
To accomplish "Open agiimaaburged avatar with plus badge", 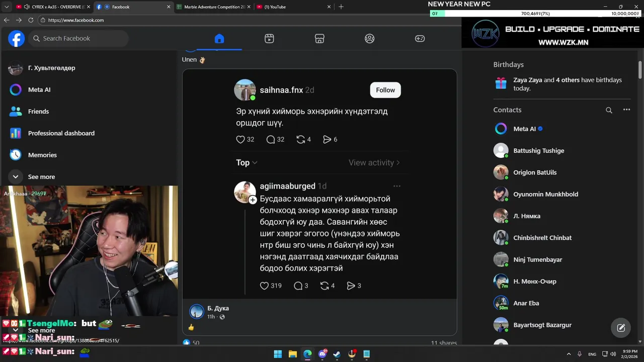I will point(245,192).
